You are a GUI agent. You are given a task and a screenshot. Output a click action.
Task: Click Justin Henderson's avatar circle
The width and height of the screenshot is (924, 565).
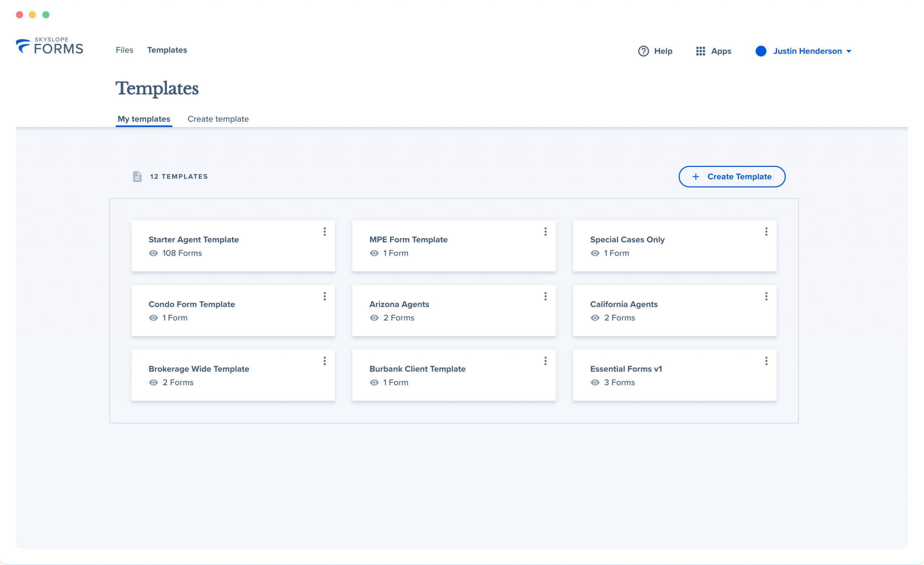point(761,51)
